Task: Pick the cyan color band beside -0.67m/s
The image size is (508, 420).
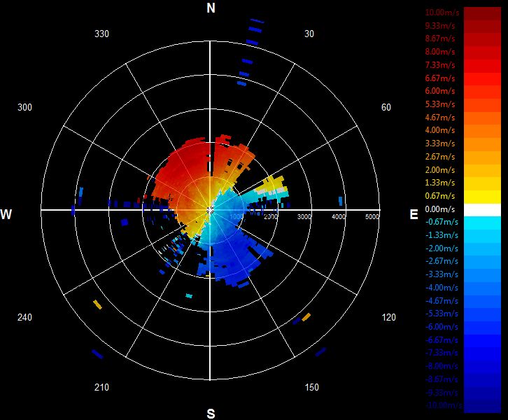Action: coord(482,223)
